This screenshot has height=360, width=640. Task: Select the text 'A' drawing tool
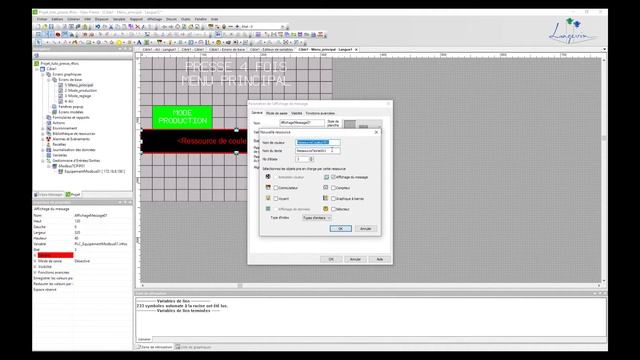click(x=139, y=42)
